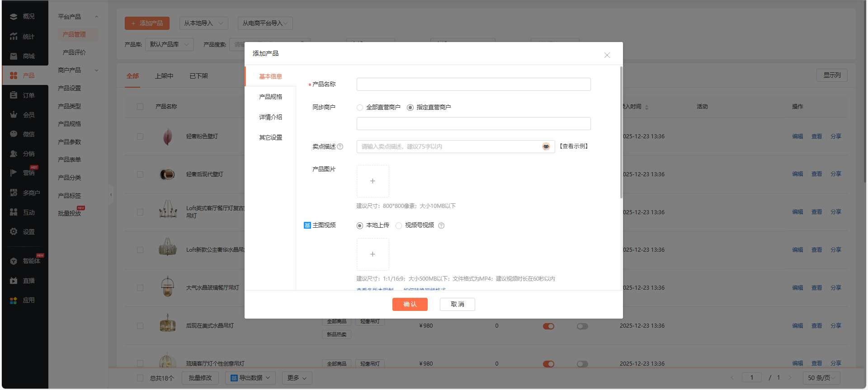Select the 视频号视频 radio option
This screenshot has width=868, height=390.
pos(399,226)
